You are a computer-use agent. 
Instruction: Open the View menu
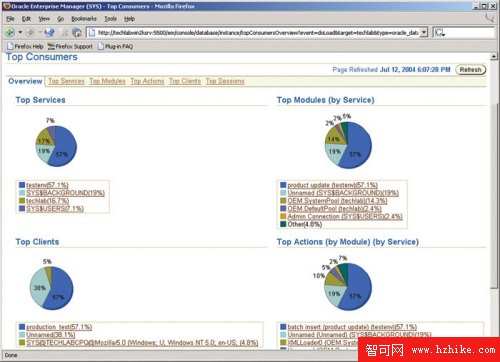click(44, 19)
